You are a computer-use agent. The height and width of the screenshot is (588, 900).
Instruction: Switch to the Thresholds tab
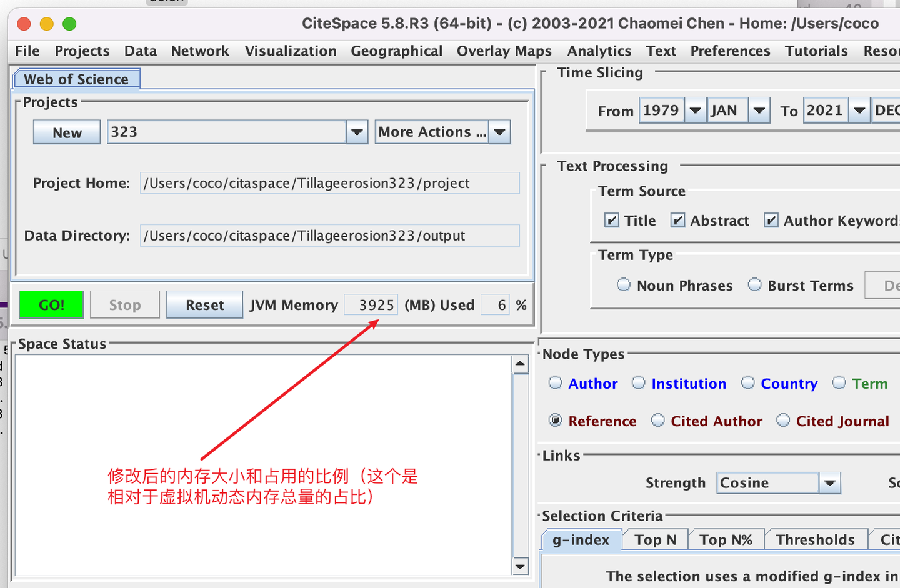click(816, 540)
